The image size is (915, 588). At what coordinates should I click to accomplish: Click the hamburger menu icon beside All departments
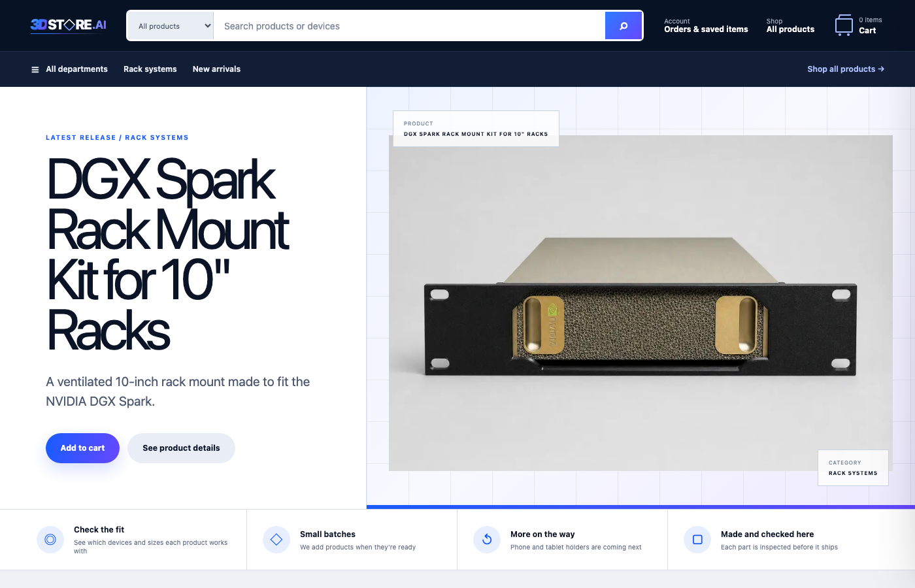pos(35,69)
